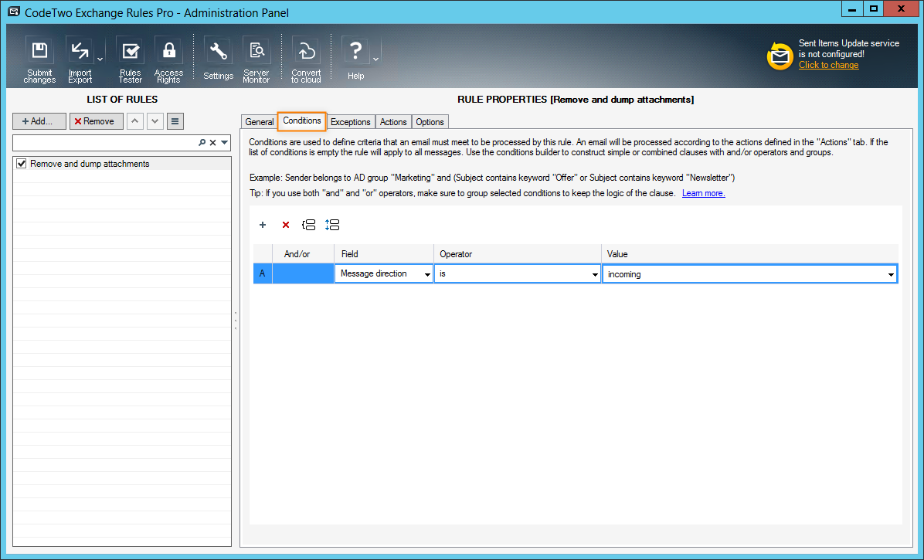Toggle the 'Remove and dump attachments' checkbox

(22, 164)
